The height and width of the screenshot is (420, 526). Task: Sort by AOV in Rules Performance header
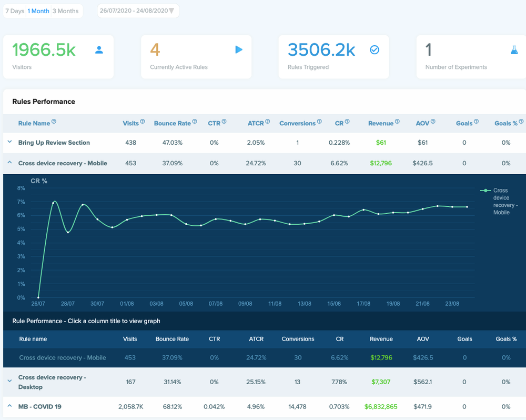coord(422,124)
